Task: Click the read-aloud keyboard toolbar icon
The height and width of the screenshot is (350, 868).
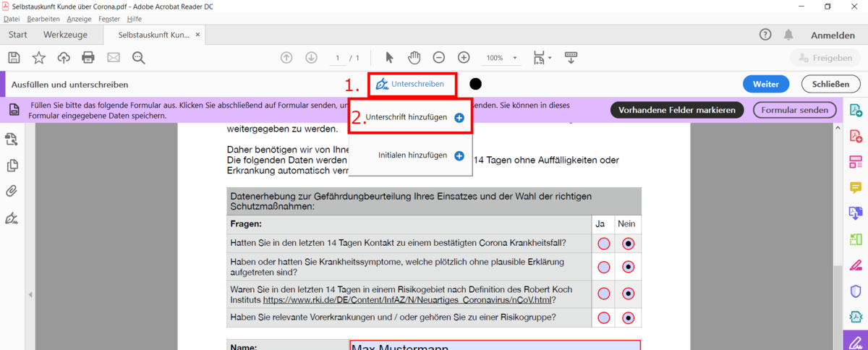Action: click(x=571, y=58)
